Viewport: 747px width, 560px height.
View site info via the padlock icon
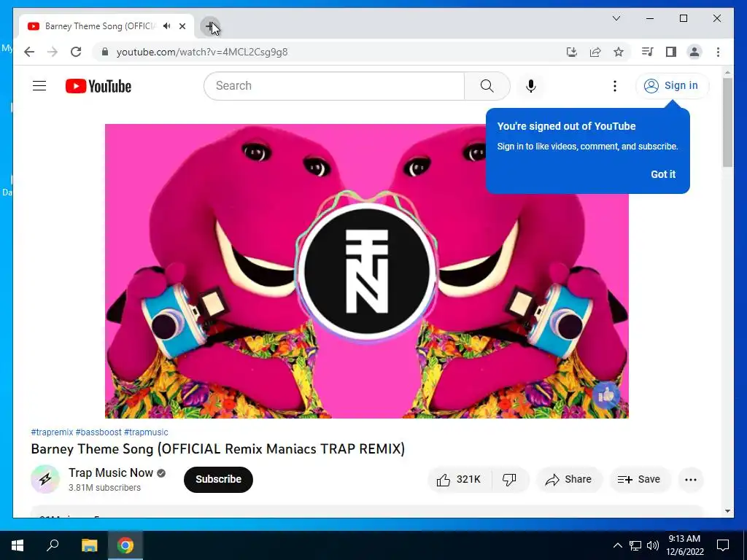pyautogui.click(x=105, y=52)
